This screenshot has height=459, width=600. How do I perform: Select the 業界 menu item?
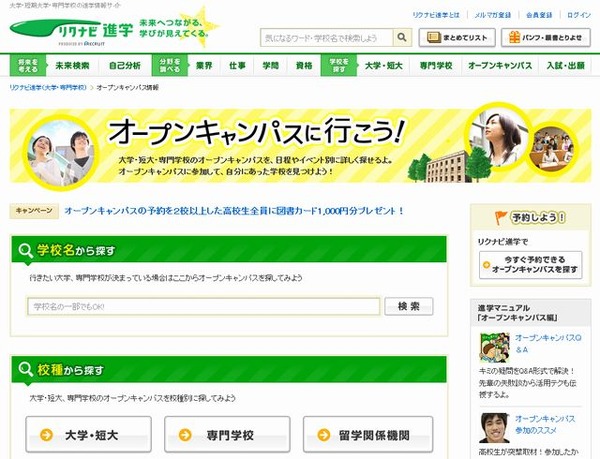click(x=204, y=65)
